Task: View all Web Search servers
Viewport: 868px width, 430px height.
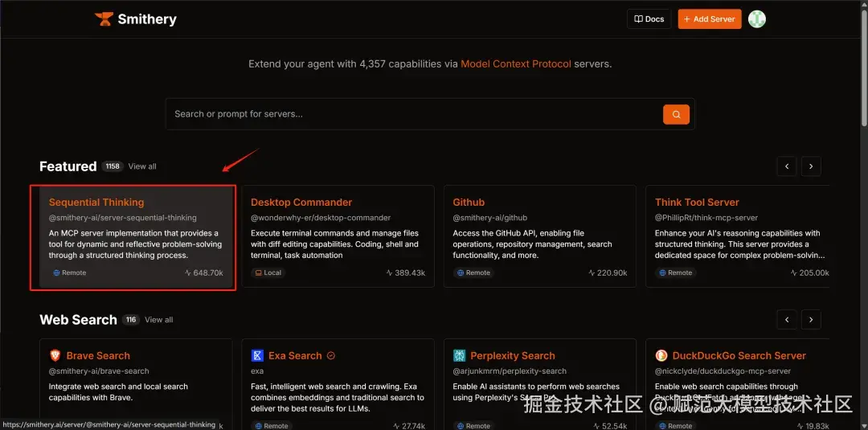Action: click(159, 319)
